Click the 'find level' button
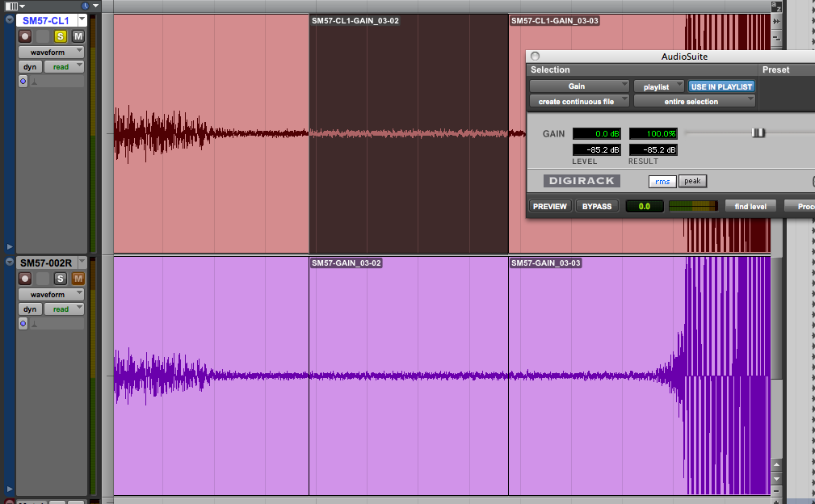This screenshot has width=815, height=504. pyautogui.click(x=750, y=206)
